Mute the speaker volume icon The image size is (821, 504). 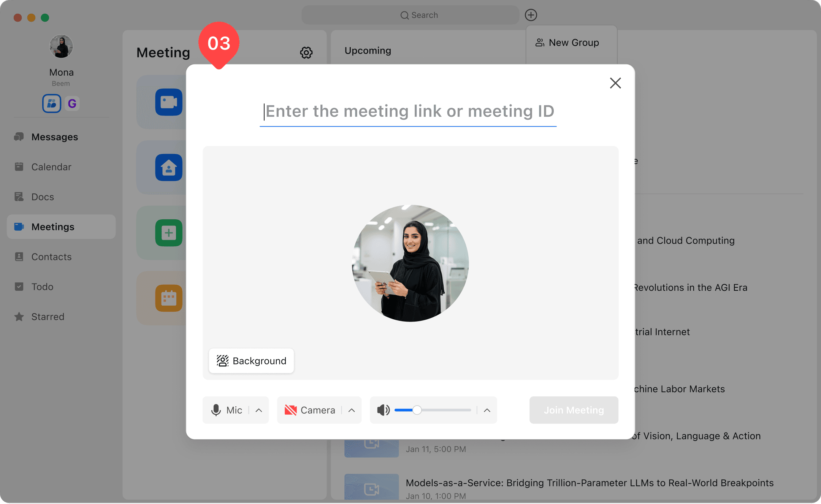[x=383, y=410]
